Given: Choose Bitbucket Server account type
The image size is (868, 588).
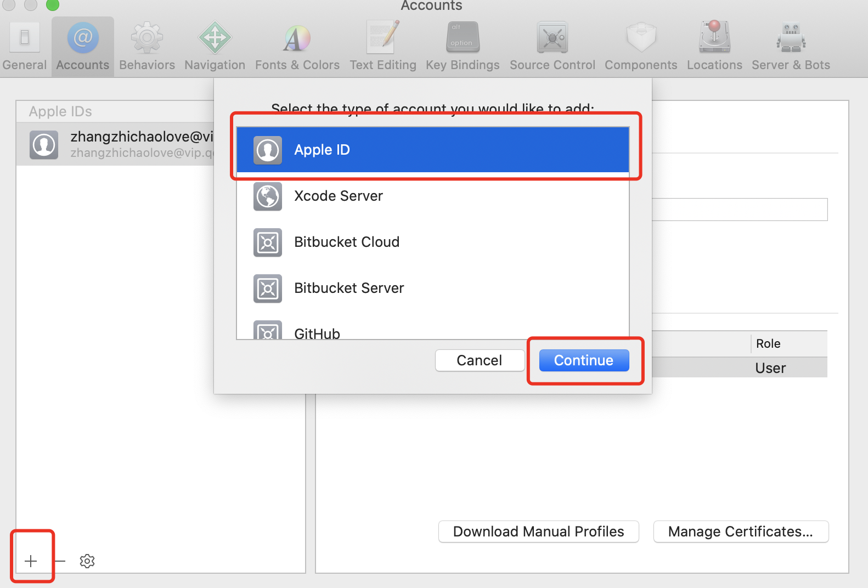Looking at the screenshot, I should 432,289.
